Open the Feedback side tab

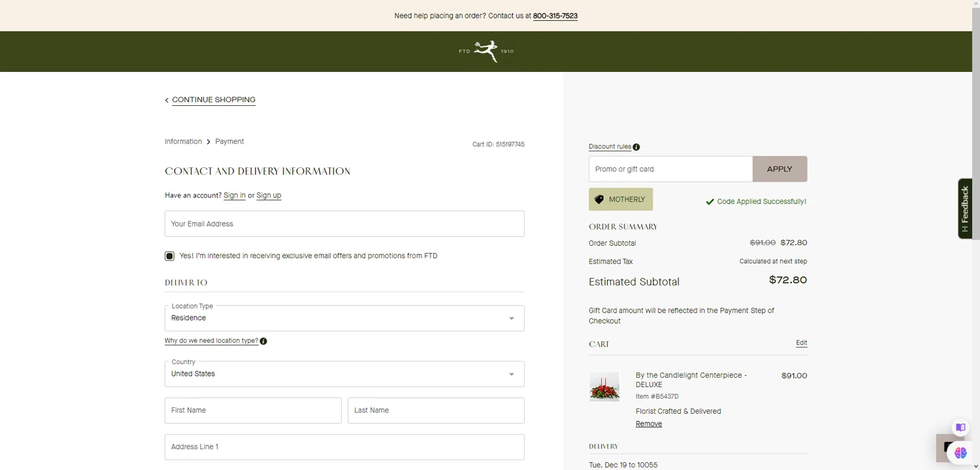[965, 209]
